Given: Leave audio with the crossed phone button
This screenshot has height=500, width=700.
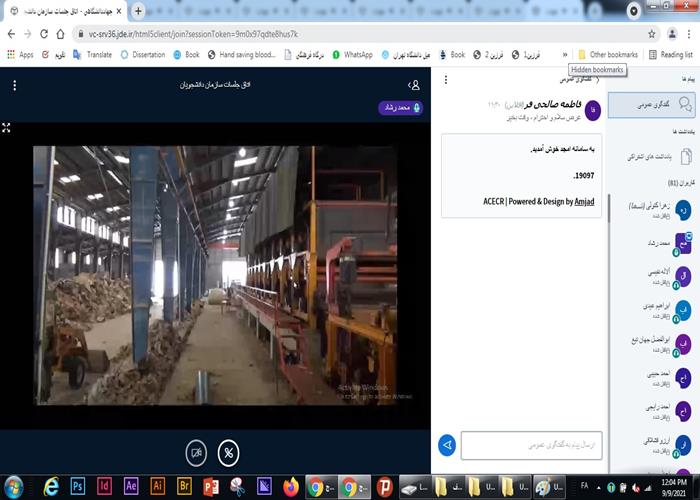Looking at the screenshot, I should pyautogui.click(x=228, y=453).
